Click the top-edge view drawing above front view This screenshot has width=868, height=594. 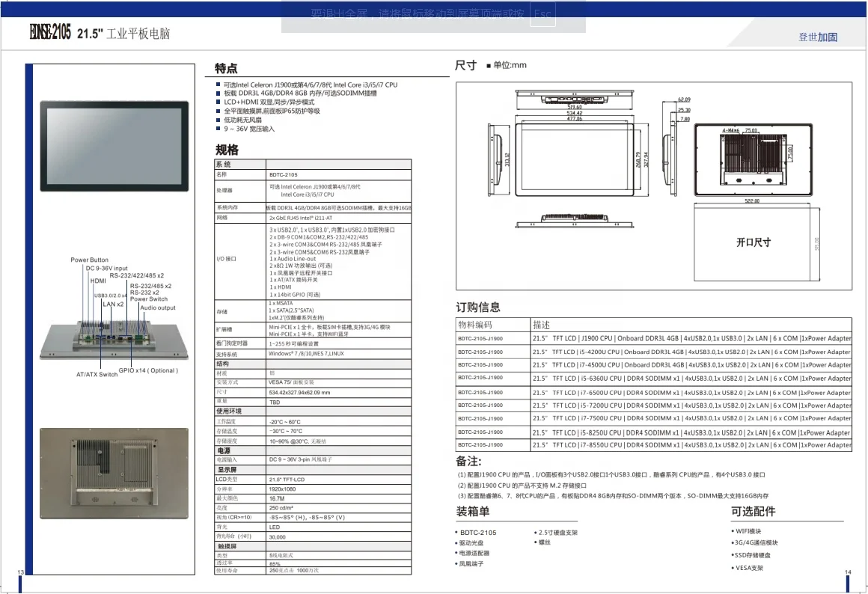[575, 97]
